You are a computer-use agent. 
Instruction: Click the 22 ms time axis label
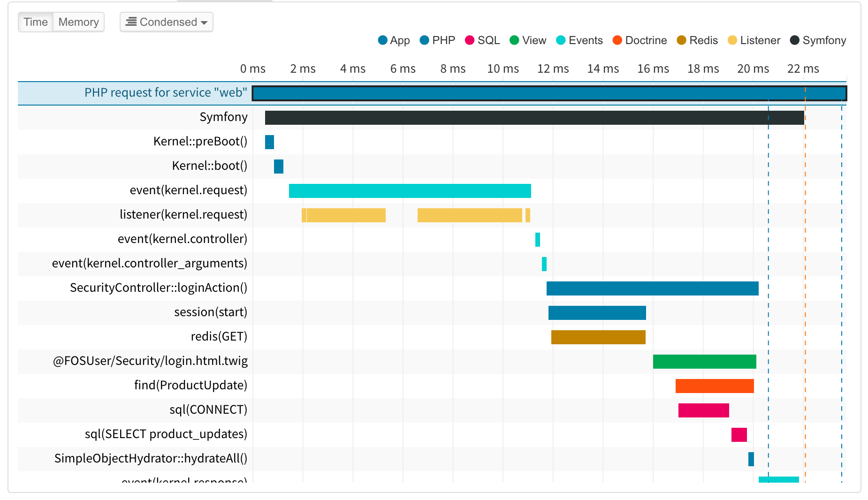(x=803, y=68)
